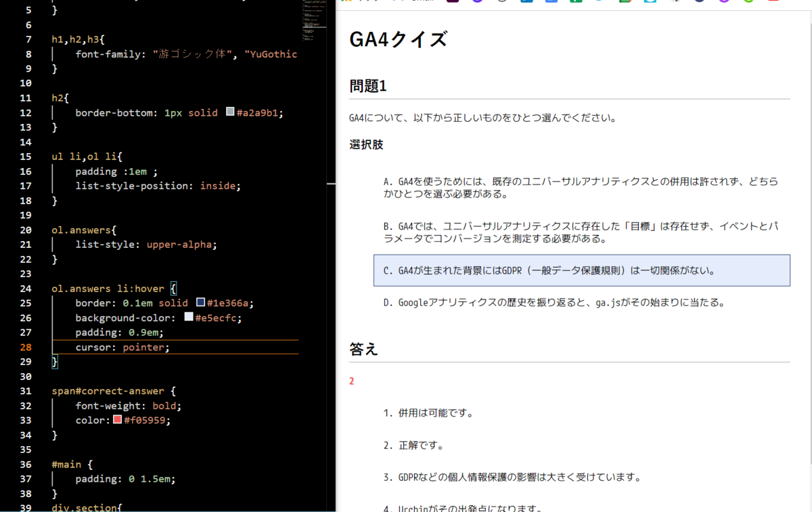Place cursor on border-bottom declaration line
Image resolution: width=812 pixels, height=512 pixels.
pos(179,112)
